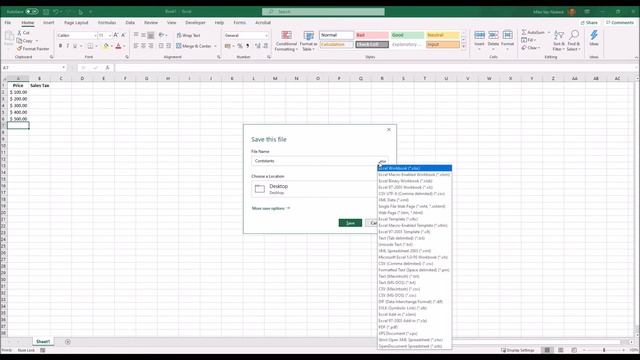Choose Desktop as save location
This screenshot has width=640, height=360.
314,189
